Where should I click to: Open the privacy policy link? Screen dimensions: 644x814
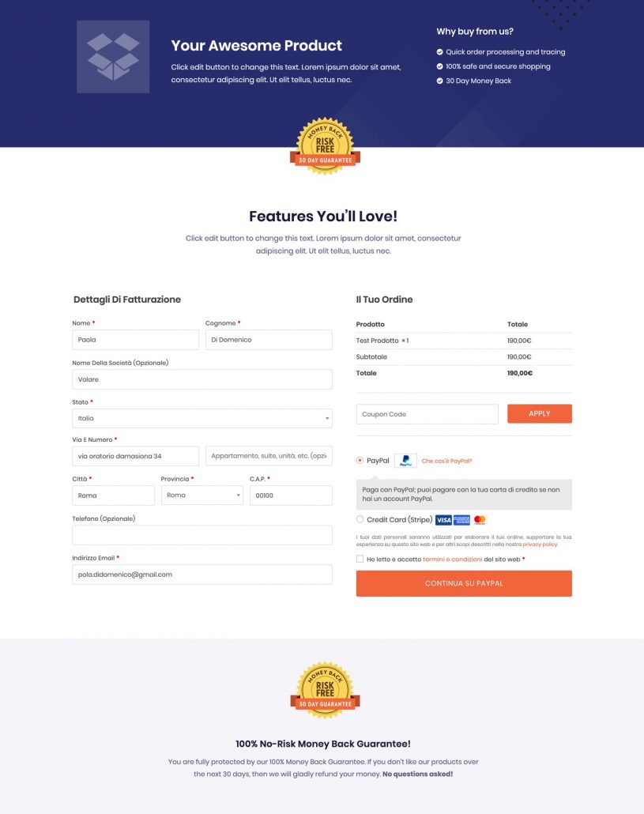(x=540, y=545)
